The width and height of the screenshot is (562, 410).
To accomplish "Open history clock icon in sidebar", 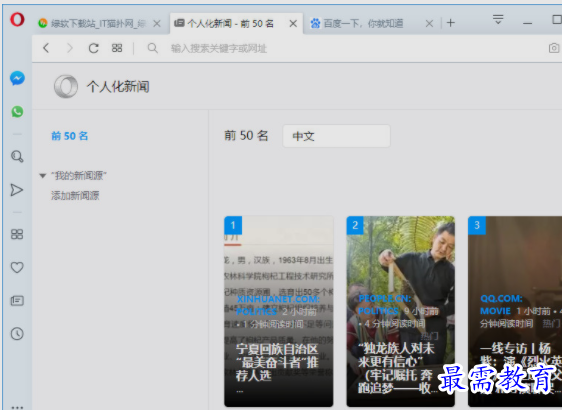I will coord(17,334).
